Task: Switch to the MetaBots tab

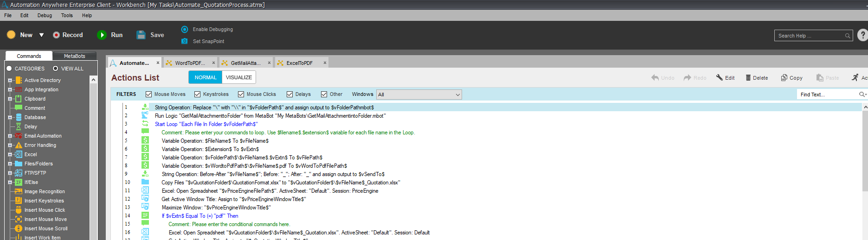Action: click(x=74, y=56)
